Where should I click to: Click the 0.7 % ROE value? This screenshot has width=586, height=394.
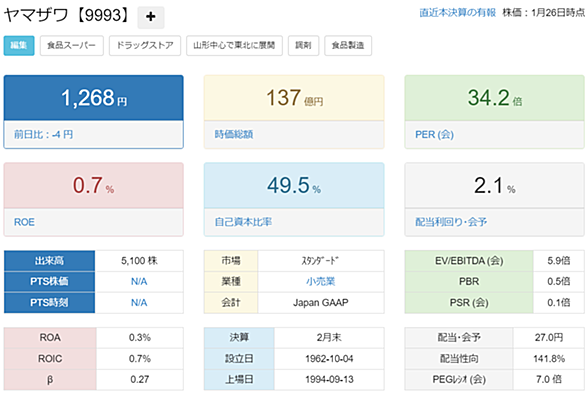tap(93, 186)
